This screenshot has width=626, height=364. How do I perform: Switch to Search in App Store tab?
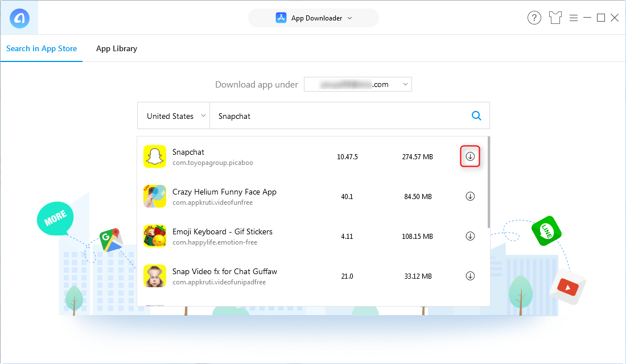pyautogui.click(x=42, y=48)
